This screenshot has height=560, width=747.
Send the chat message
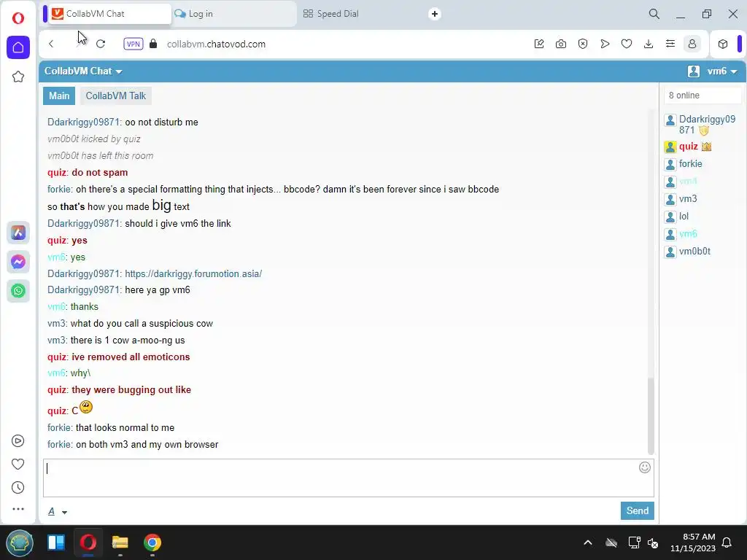pos(637,510)
